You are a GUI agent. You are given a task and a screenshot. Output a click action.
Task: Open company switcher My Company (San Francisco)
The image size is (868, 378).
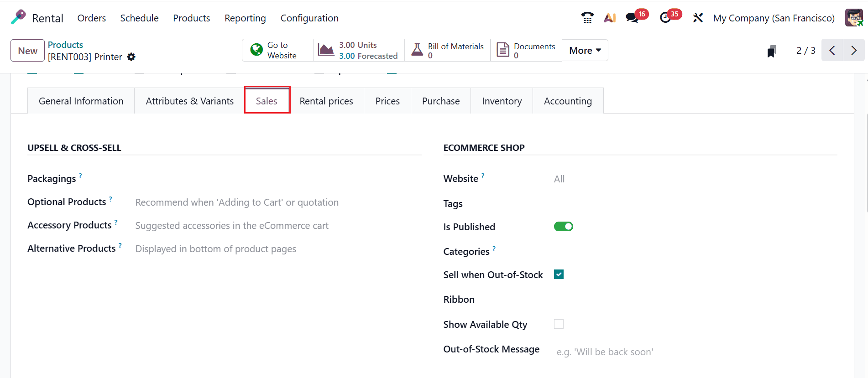[x=774, y=18]
